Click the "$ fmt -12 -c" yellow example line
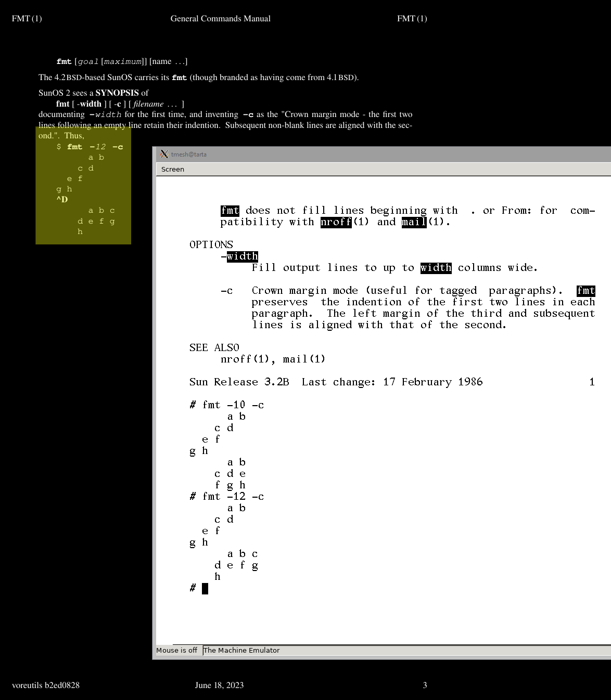The height and width of the screenshot is (700, 611). click(x=90, y=147)
